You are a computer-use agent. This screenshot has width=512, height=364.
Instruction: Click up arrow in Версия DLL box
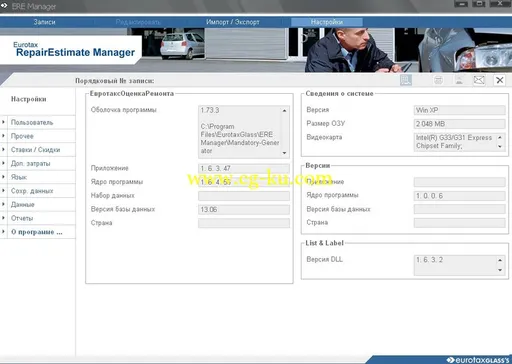(x=500, y=260)
